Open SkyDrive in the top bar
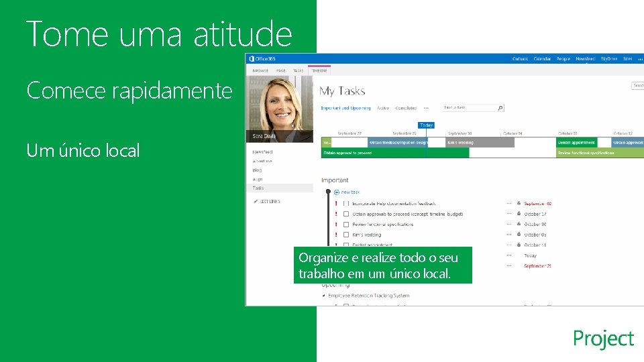The height and width of the screenshot is (362, 644). [608, 59]
